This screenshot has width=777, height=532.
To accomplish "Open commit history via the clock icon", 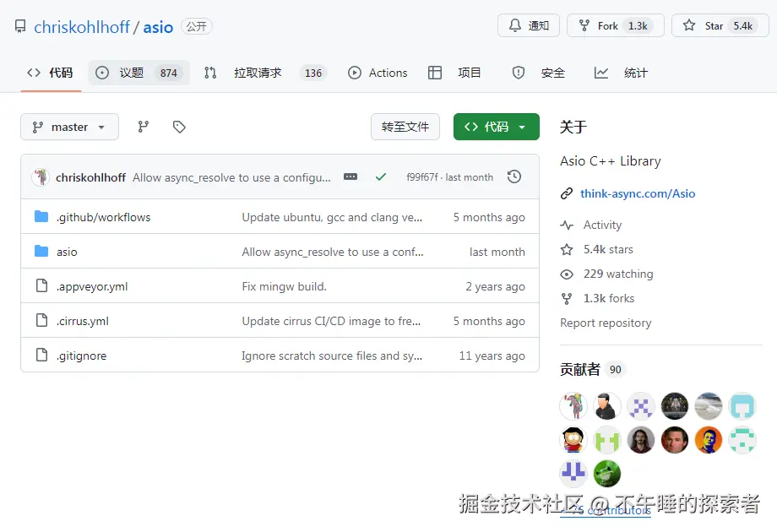I will point(513,176).
